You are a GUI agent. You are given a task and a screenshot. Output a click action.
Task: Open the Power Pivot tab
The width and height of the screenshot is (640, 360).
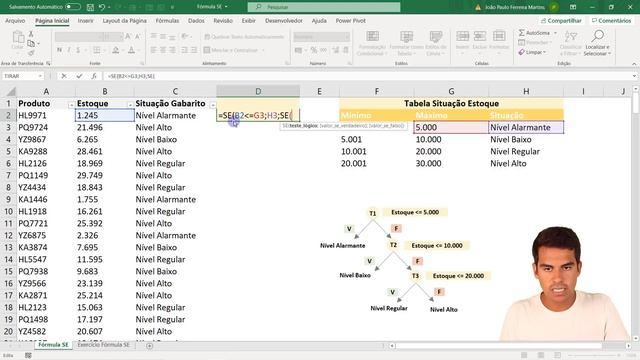coord(351,20)
